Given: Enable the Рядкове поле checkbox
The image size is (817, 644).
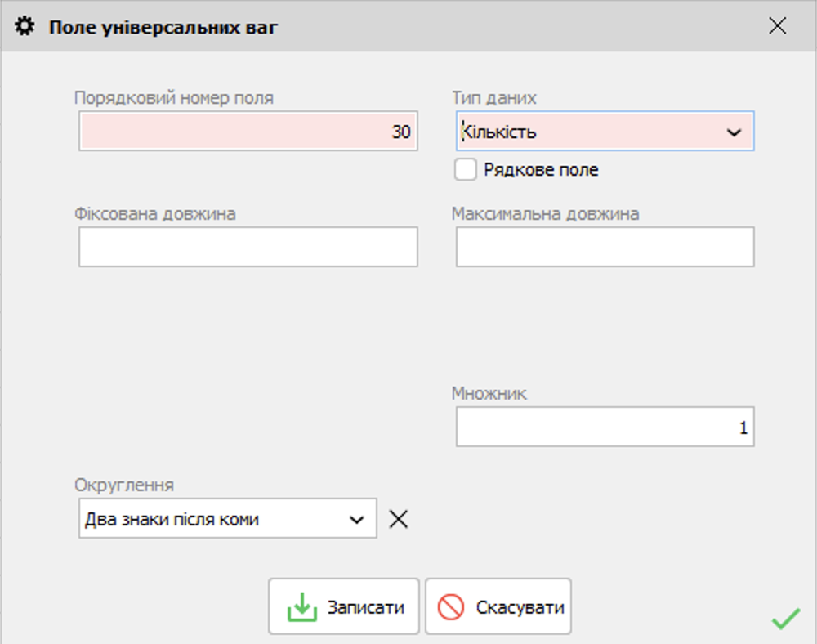Looking at the screenshot, I should [466, 170].
